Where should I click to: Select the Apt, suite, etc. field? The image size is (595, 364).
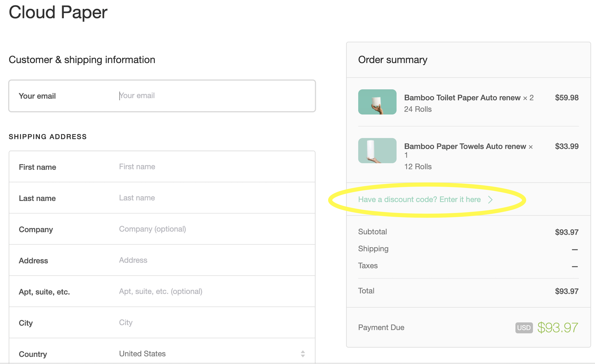click(x=162, y=292)
